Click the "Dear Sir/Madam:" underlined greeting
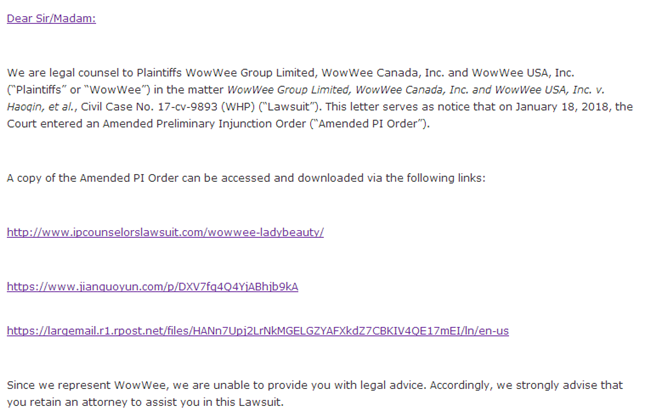 coord(51,19)
